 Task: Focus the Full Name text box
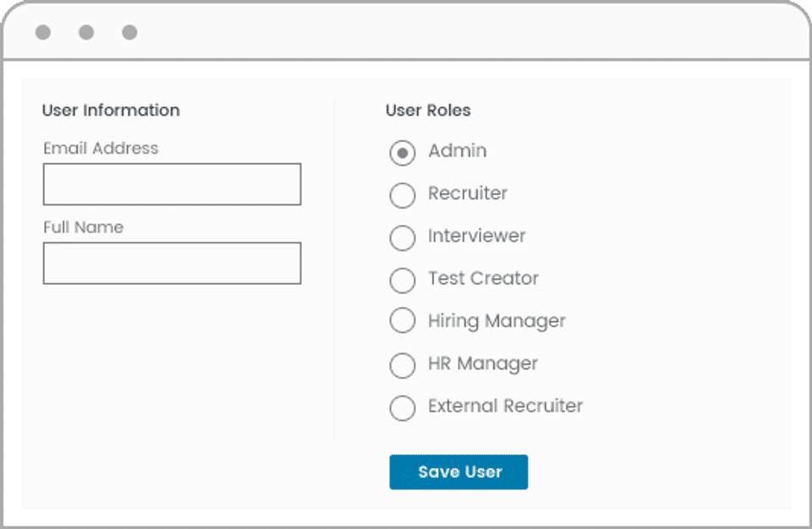tap(172, 263)
